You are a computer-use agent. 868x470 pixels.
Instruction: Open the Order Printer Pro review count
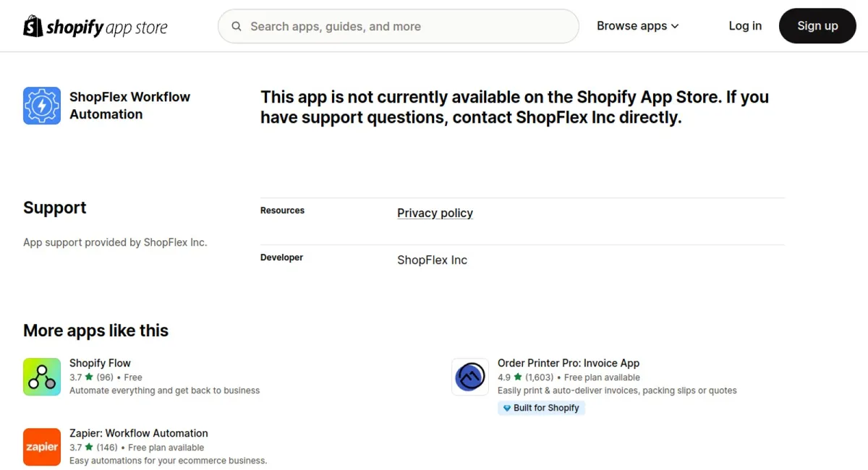(540, 377)
